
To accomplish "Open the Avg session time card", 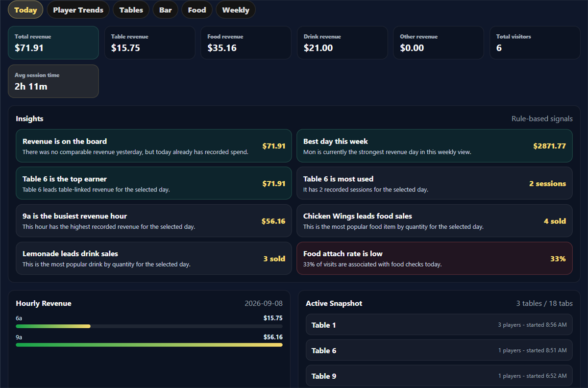I will [x=53, y=81].
